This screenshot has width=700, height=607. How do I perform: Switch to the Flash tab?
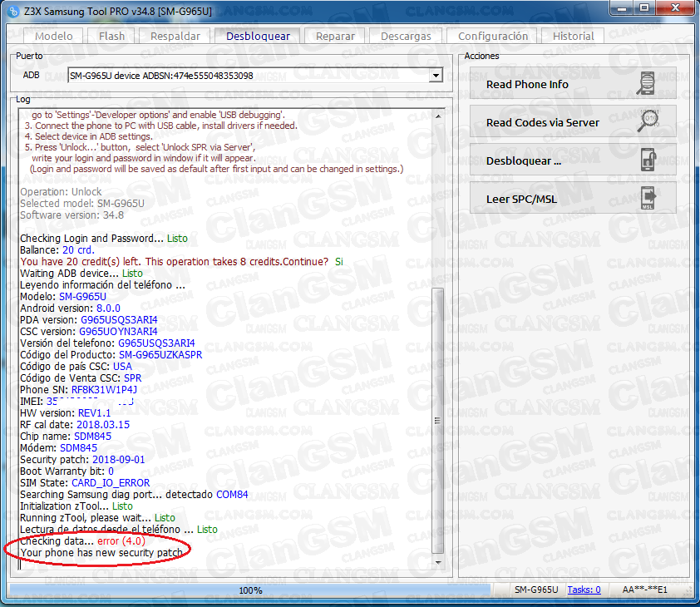111,36
